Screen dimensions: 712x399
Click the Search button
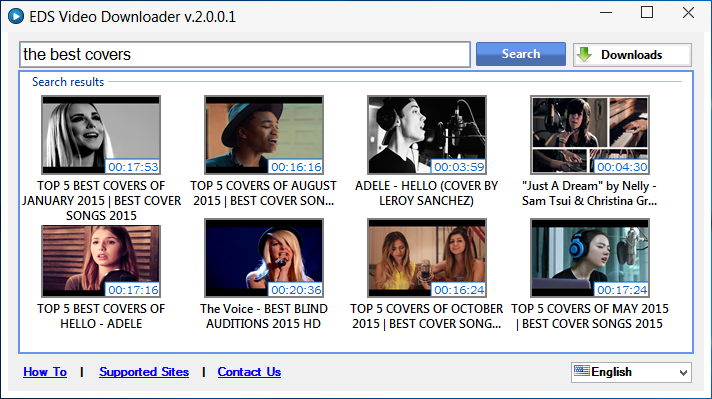click(x=521, y=54)
